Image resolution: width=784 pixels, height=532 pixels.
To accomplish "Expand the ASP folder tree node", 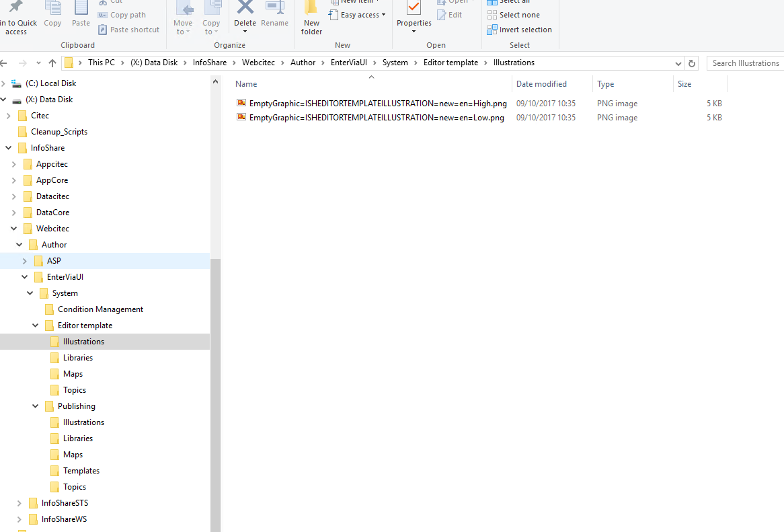I will click(x=25, y=261).
